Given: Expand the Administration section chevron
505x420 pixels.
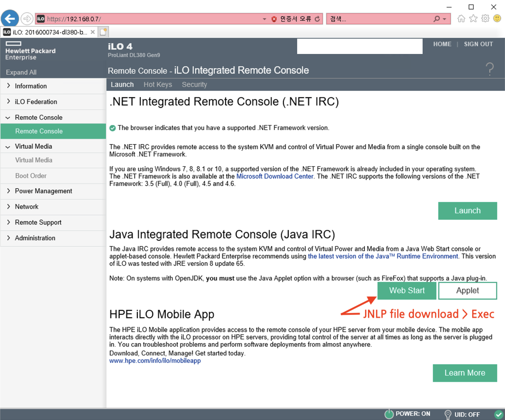Looking at the screenshot, I should pyautogui.click(x=8, y=238).
